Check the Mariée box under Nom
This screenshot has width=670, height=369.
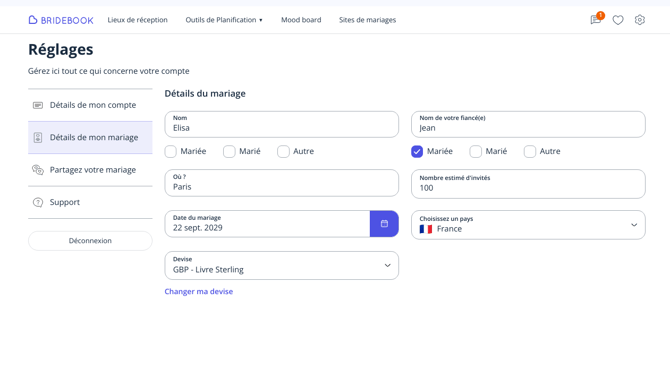(170, 151)
